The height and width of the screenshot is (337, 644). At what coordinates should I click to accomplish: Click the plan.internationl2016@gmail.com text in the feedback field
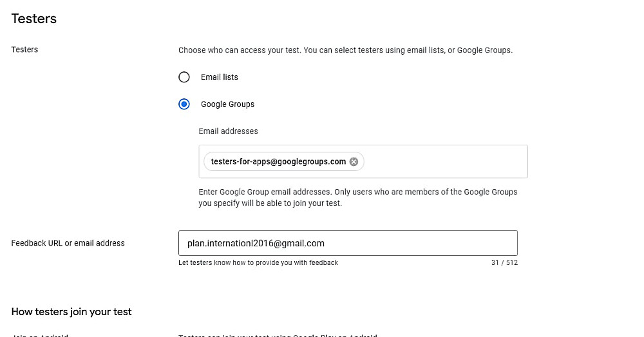251,243
